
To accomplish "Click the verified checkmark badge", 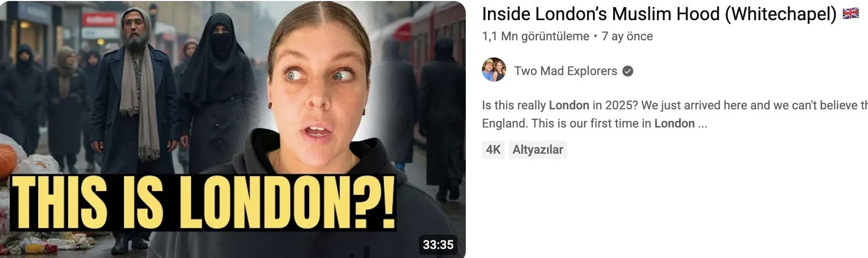I will [628, 71].
